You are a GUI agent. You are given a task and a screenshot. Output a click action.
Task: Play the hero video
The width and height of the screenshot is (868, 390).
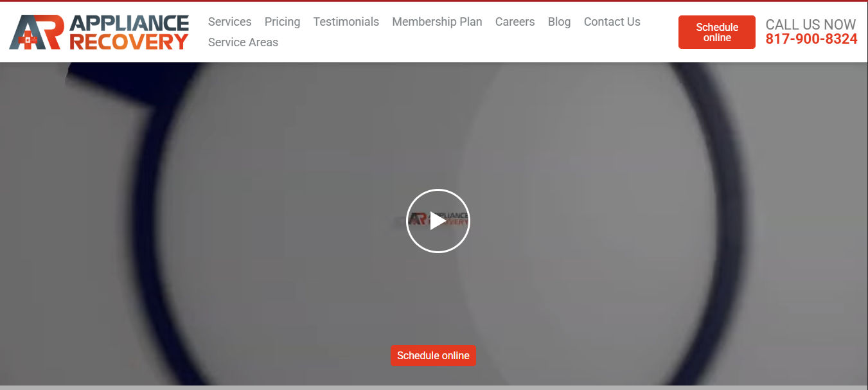438,221
